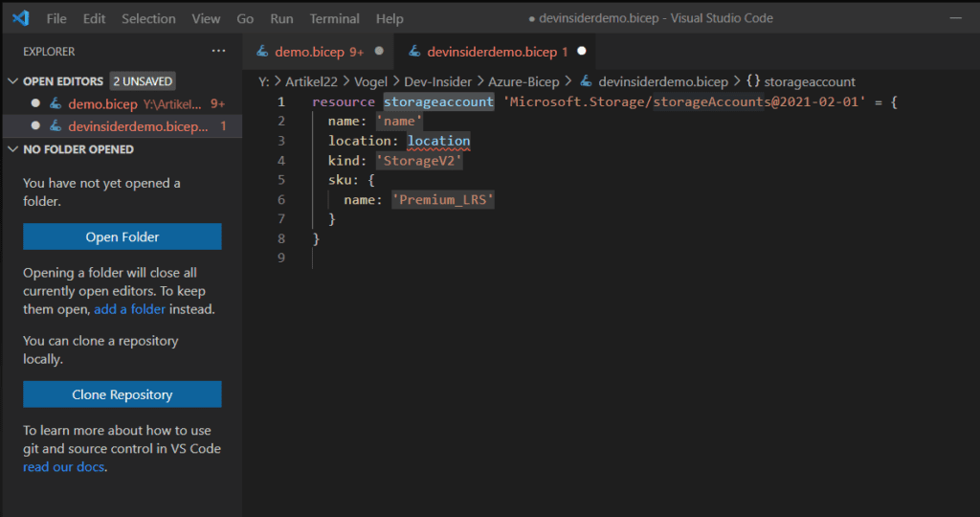Click storageaccount symbol breadcrumb
This screenshot has height=517, width=980.
coord(810,82)
